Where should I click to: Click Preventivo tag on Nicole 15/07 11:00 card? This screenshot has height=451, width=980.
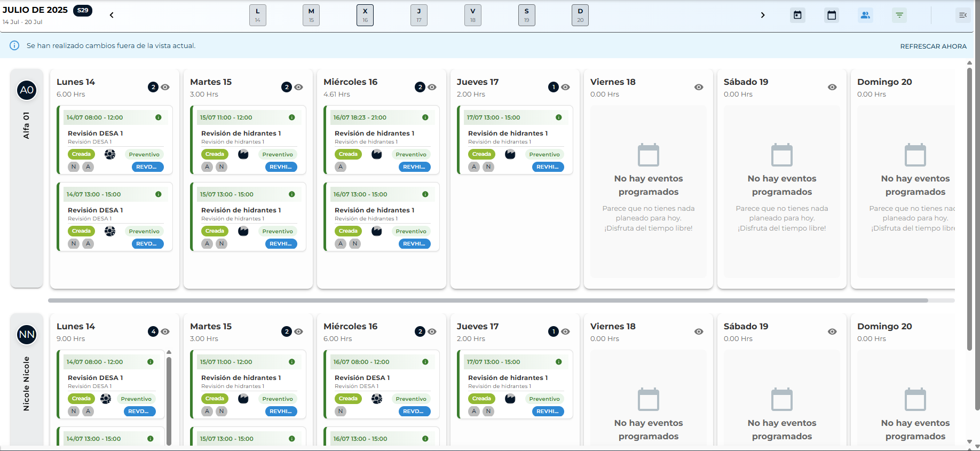[x=278, y=399]
